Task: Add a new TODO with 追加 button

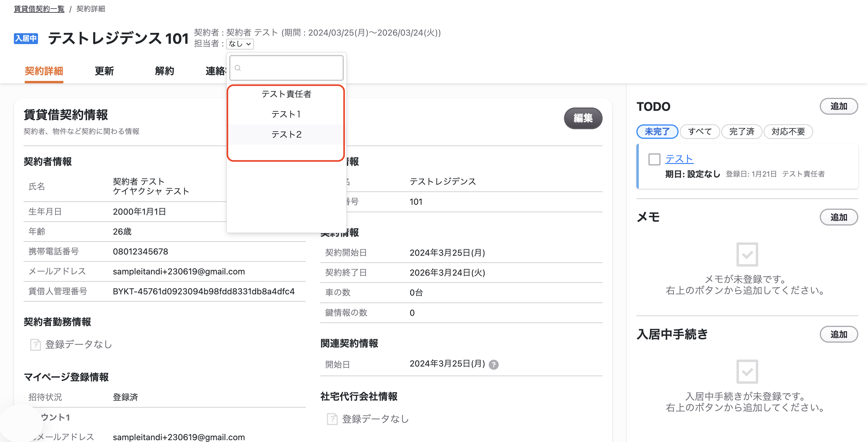Action: (838, 106)
